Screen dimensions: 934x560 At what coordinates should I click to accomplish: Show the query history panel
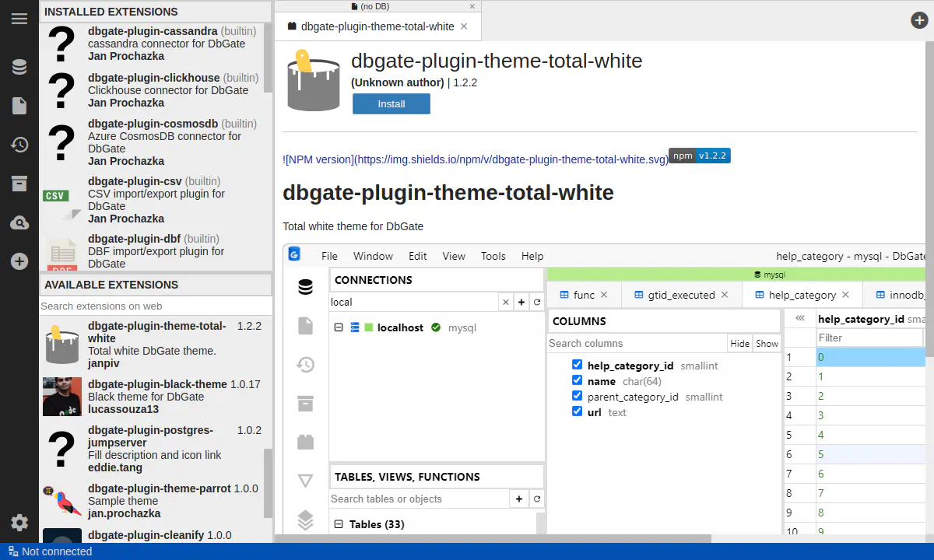[19, 145]
